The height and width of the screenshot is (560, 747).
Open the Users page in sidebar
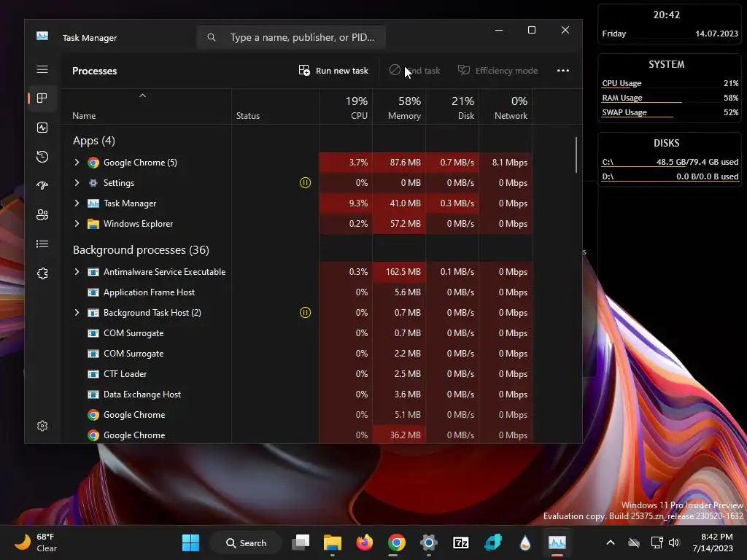[x=42, y=215]
